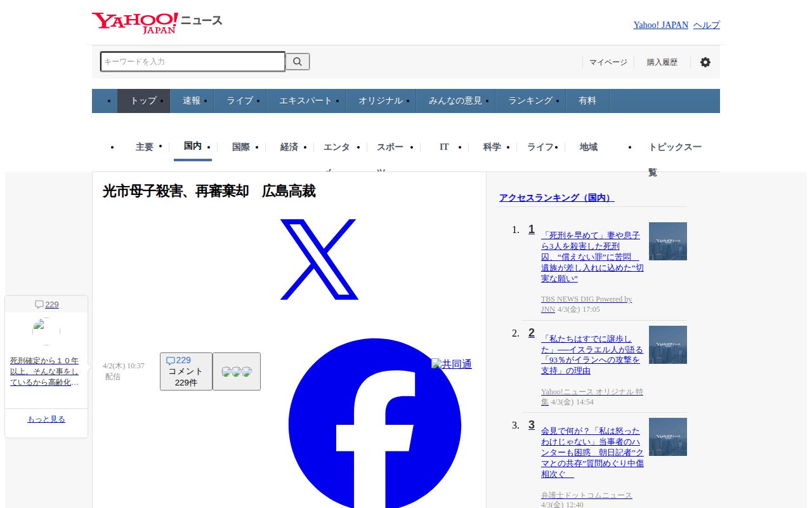Image resolution: width=812 pixels, height=508 pixels.
Task: Select the オリジナル navigation tab
Action: 381,101
